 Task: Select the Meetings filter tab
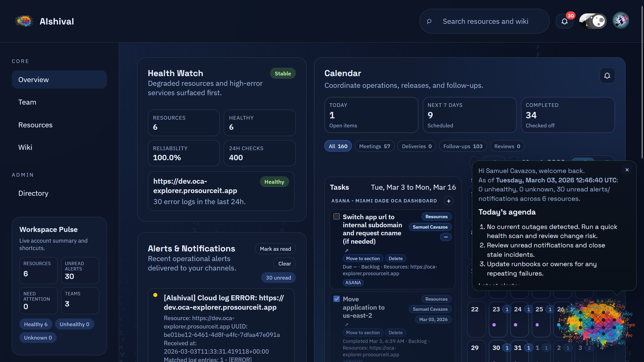pyautogui.click(x=374, y=146)
